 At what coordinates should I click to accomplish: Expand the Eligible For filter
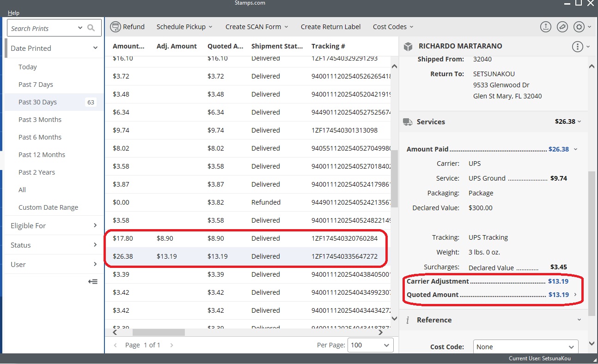tap(54, 225)
